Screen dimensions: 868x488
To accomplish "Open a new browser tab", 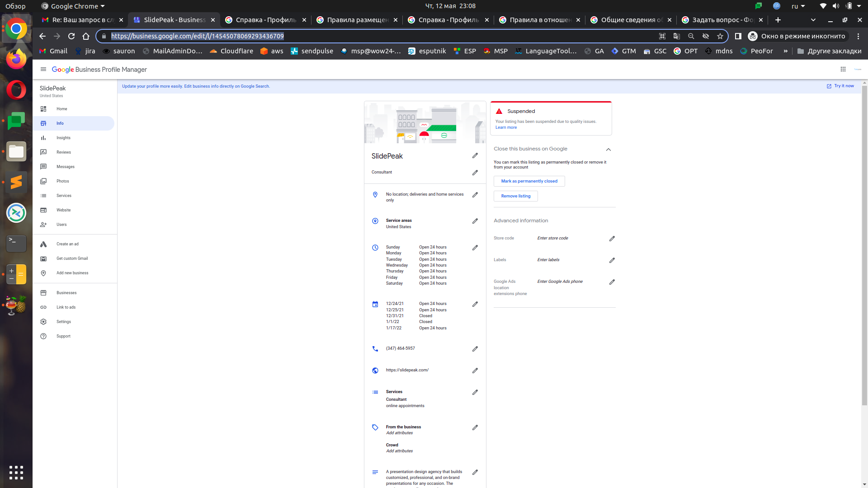I will 778,20.
